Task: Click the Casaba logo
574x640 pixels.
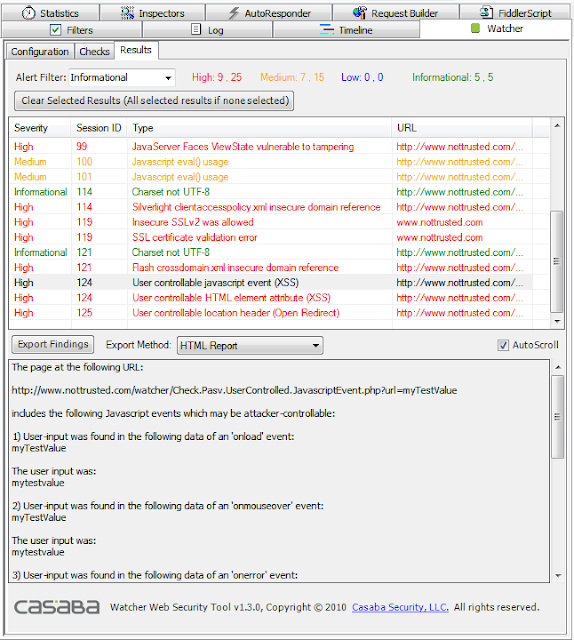Action: [57, 607]
